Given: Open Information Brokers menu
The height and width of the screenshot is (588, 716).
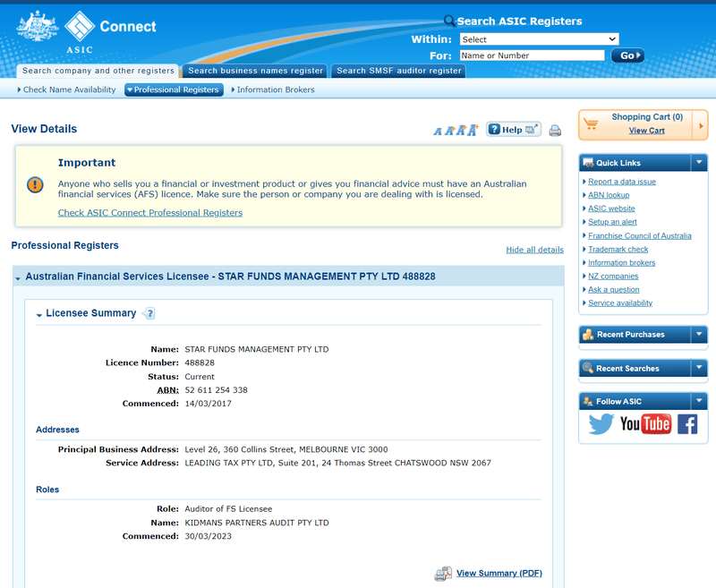Looking at the screenshot, I should click(x=273, y=89).
